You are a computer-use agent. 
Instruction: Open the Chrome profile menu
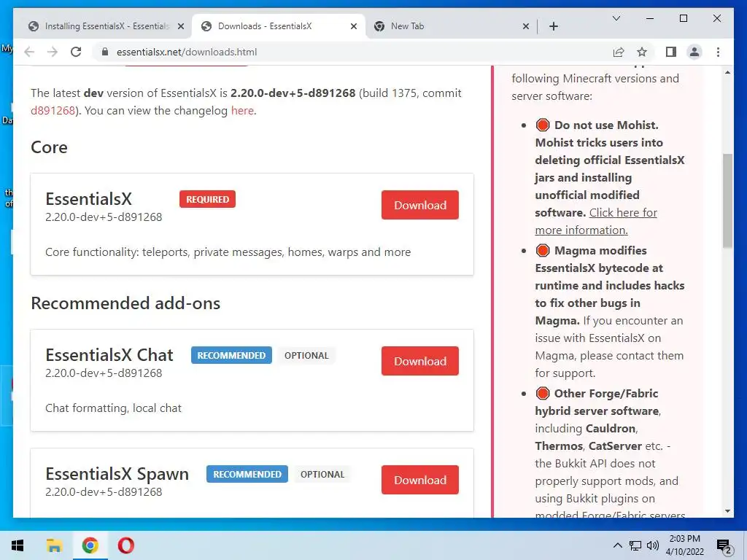694,52
